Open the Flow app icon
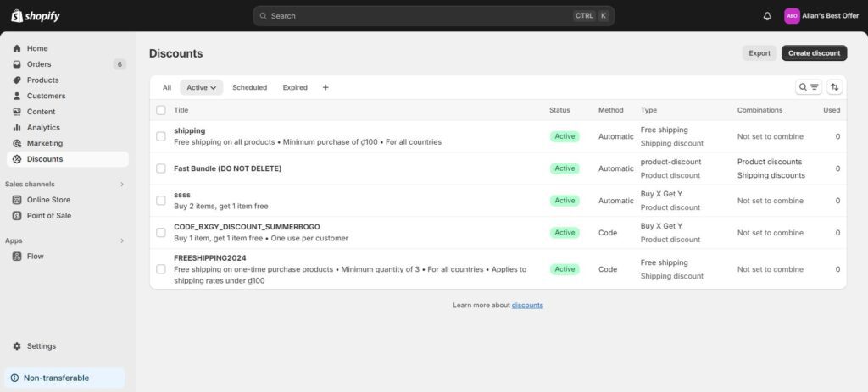The image size is (868, 392). [x=17, y=256]
